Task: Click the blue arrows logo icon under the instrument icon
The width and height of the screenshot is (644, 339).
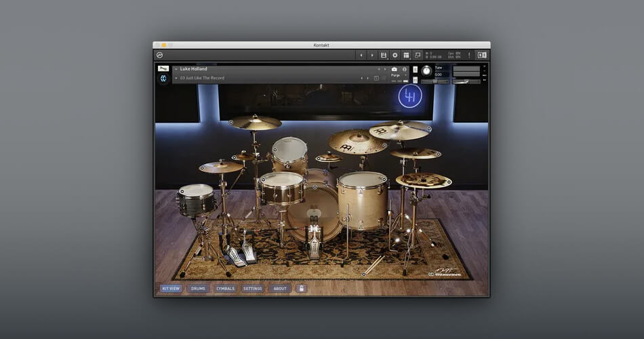Action: point(163,78)
